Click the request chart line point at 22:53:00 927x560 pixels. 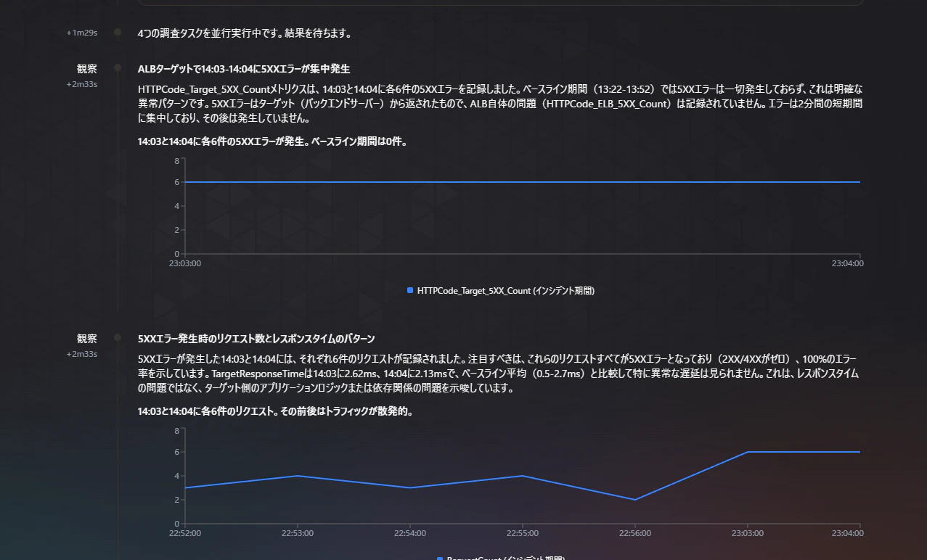click(298, 476)
